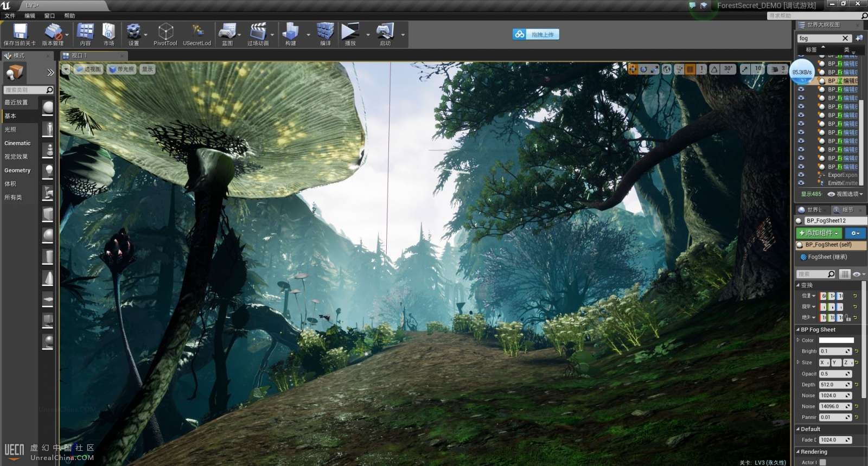Viewport: 868px width, 466px height.
Task: Open the Marketplace (市场) toolbar icon
Action: coord(108,32)
